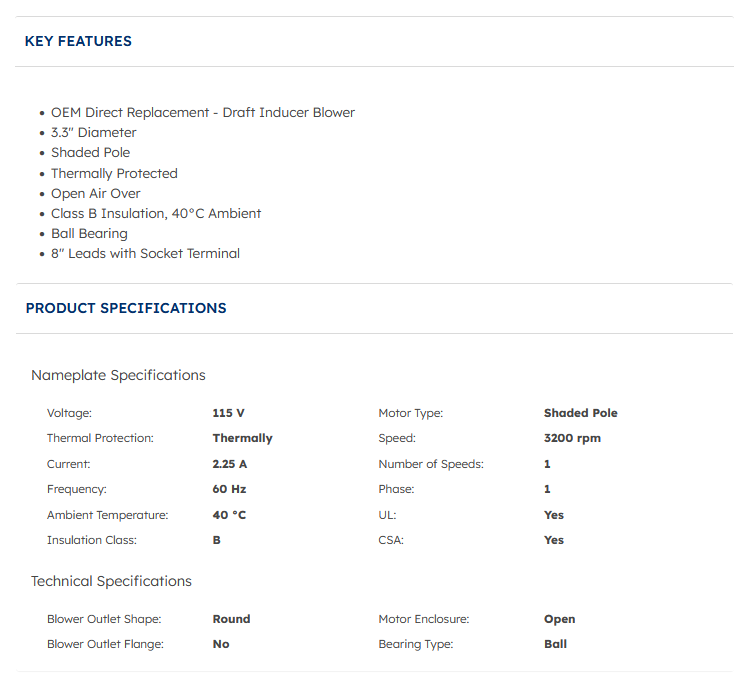Click the Open Air Over feature
This screenshot has width=743, height=700.
[96, 193]
